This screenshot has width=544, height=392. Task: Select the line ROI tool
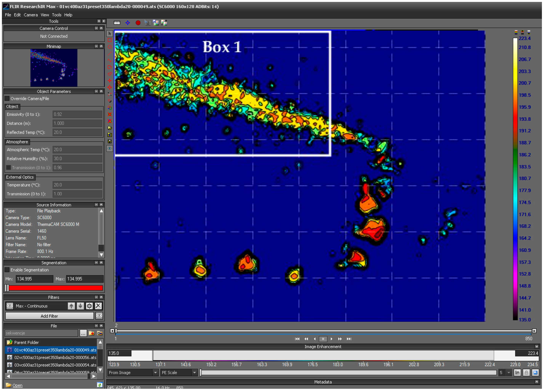click(x=110, y=54)
